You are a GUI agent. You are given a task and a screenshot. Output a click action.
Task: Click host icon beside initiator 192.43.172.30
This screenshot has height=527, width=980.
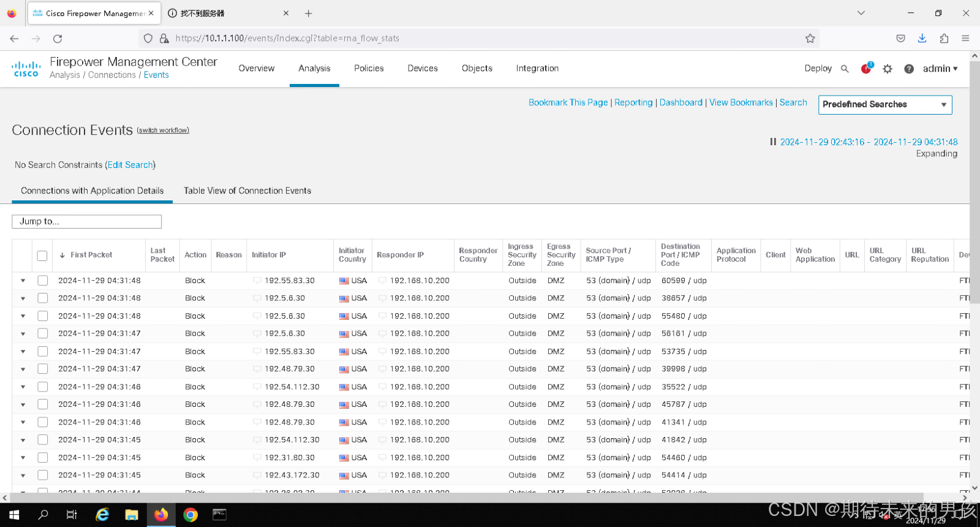coord(257,475)
